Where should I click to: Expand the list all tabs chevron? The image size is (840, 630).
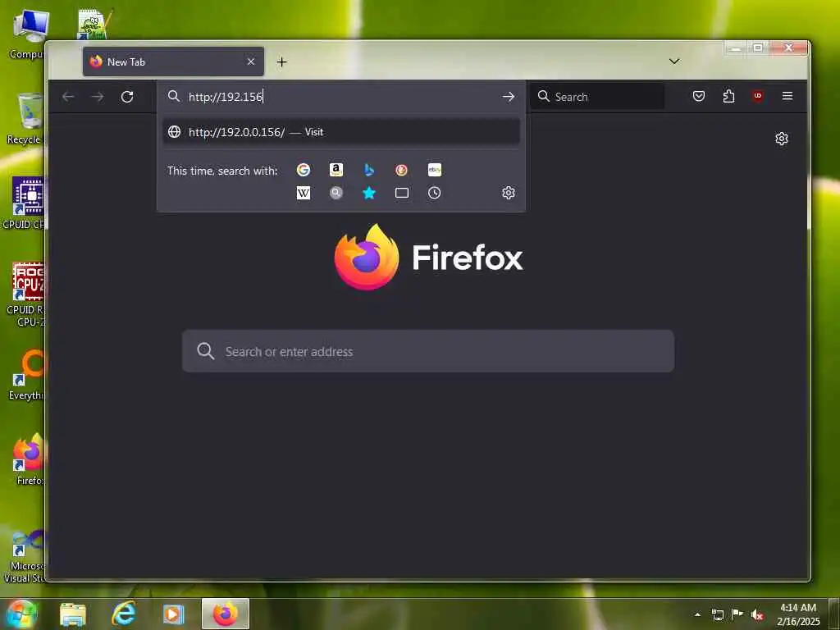click(x=674, y=61)
